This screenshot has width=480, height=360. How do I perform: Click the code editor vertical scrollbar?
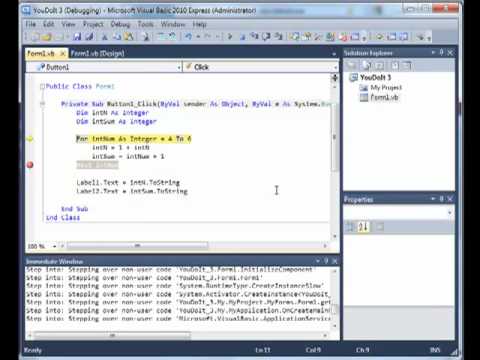point(335,137)
